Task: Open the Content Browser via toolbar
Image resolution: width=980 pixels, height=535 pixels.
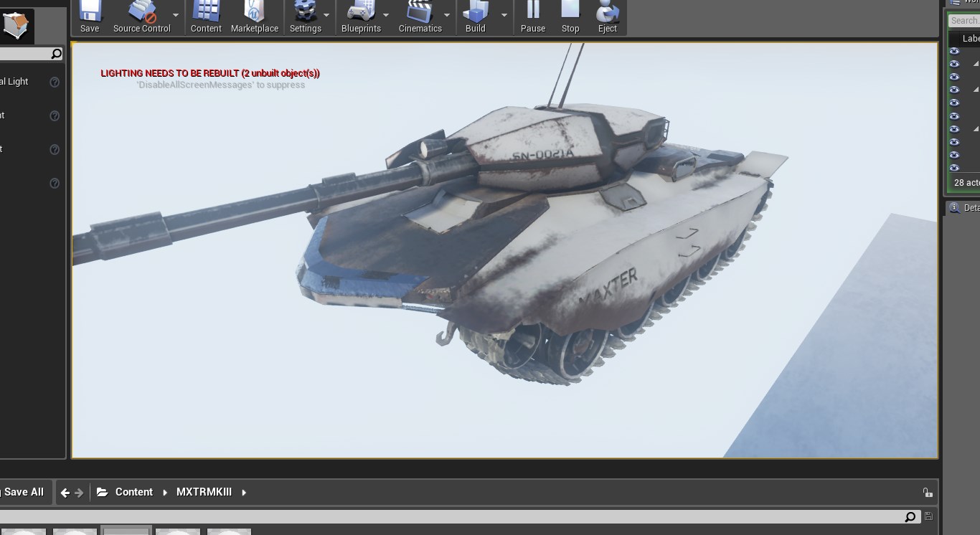Action: (206, 14)
